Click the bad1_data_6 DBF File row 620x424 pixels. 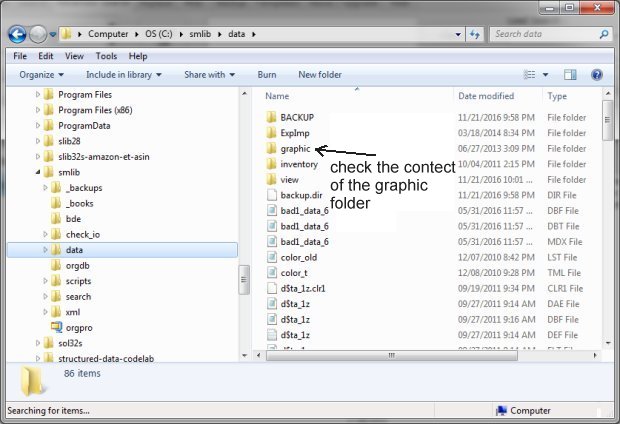[x=427, y=211]
